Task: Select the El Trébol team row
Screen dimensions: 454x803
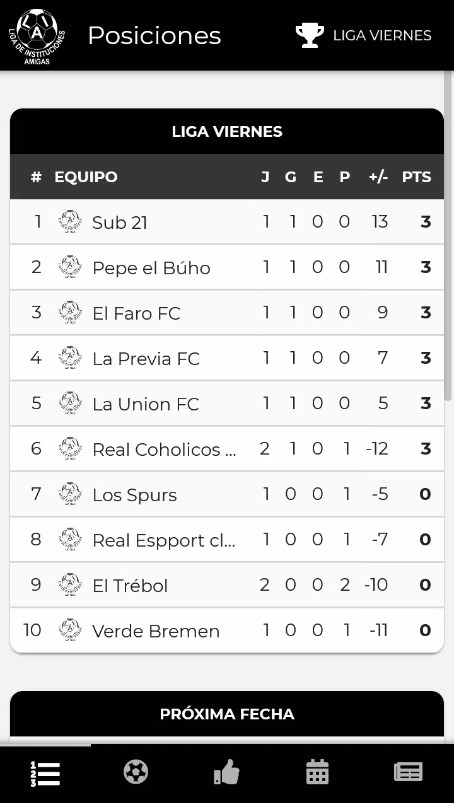Action: pyautogui.click(x=227, y=585)
